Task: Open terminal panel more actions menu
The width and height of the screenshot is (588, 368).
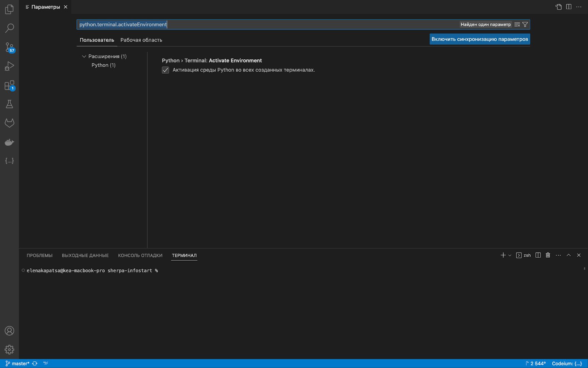Action: [x=558, y=255]
